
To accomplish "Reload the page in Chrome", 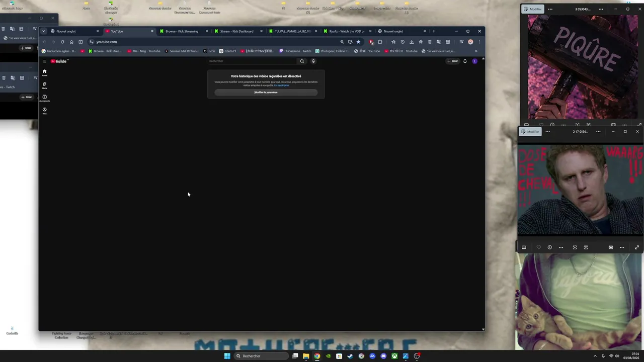I will click(x=62, y=42).
